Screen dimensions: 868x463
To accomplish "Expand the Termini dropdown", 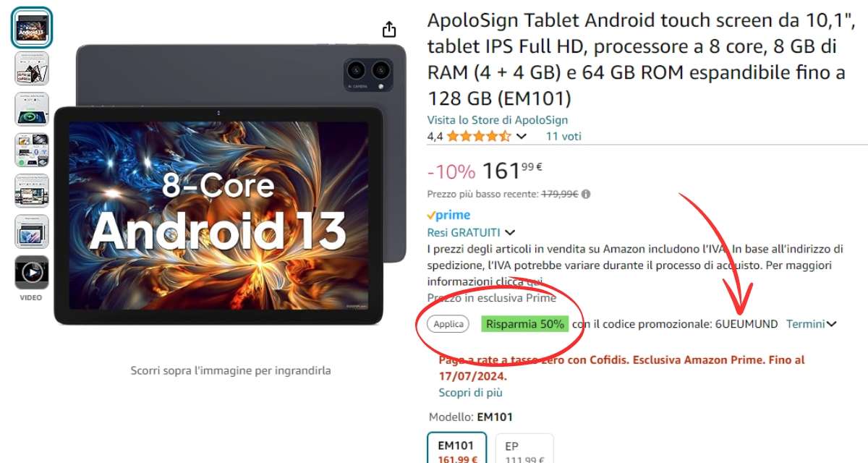I will coord(811,324).
